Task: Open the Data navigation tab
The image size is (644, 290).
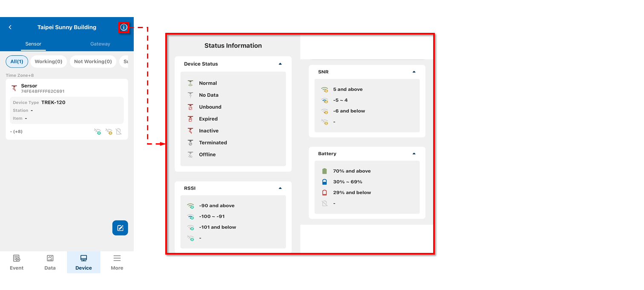Action: click(50, 262)
